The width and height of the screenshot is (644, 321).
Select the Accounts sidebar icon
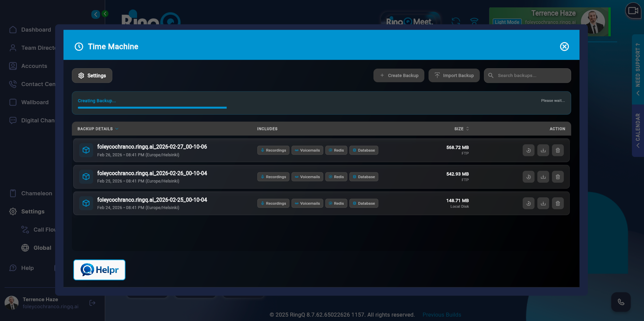click(x=13, y=66)
